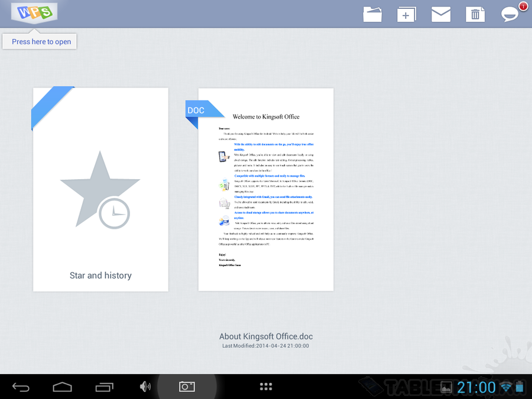
Task: Delete the document using trash icon
Action: 475,15
